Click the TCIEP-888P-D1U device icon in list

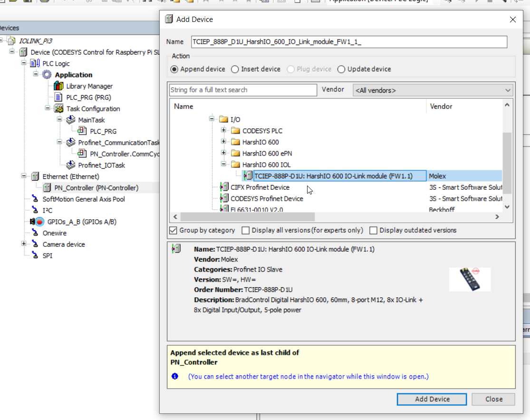(x=248, y=176)
